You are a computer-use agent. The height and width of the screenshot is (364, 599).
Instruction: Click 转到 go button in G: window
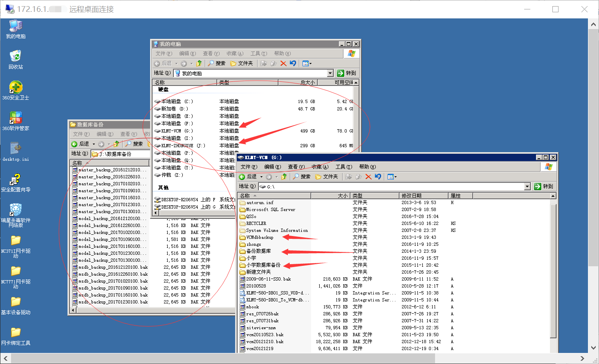point(543,186)
